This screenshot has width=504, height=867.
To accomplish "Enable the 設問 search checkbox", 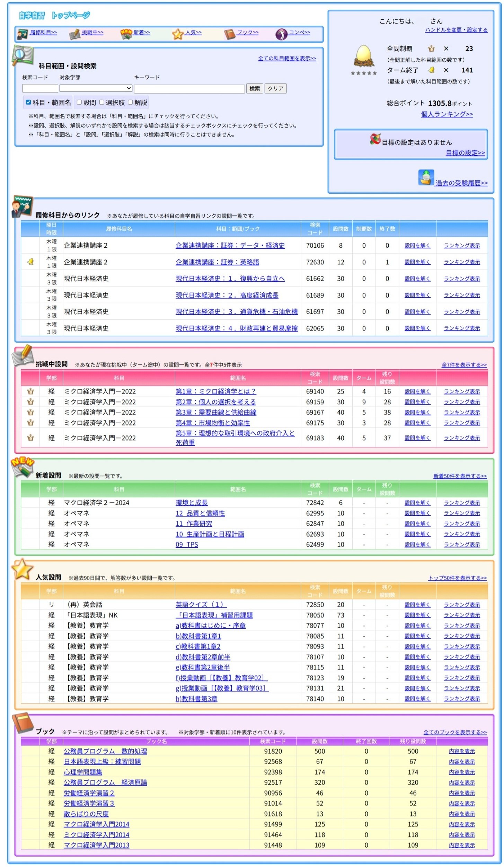I will pyautogui.click(x=79, y=102).
